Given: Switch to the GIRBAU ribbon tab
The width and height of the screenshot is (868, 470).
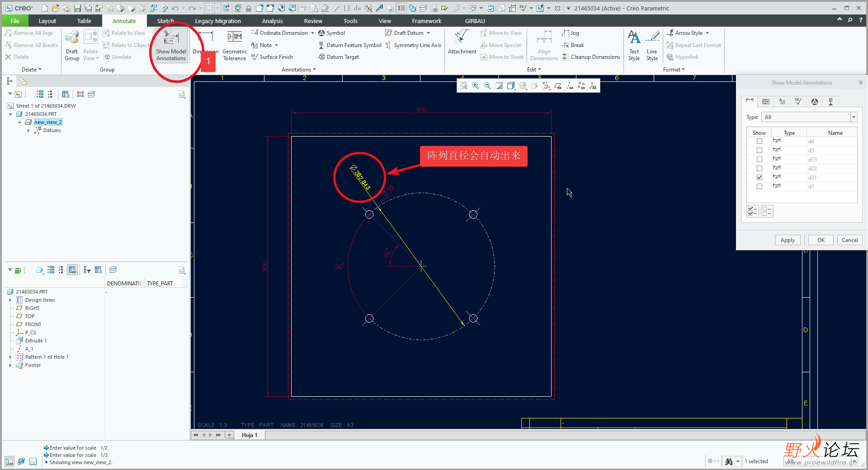Looking at the screenshot, I should click(x=475, y=21).
